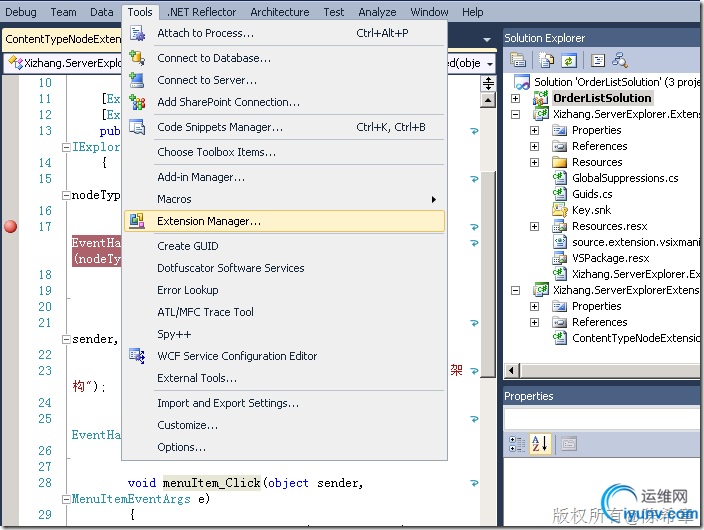Click Alphabetical sort icon in Properties panel
Image resolution: width=704 pixels, height=530 pixels.
pos(540,444)
